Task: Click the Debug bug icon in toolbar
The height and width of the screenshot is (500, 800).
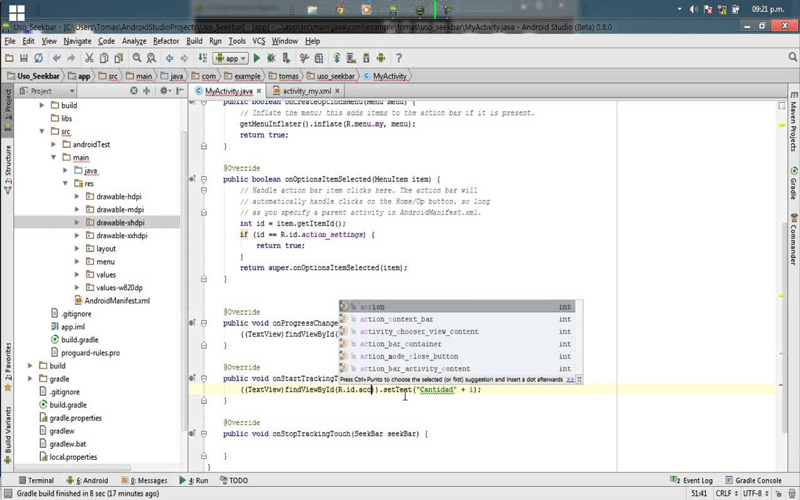Action: coord(271,58)
